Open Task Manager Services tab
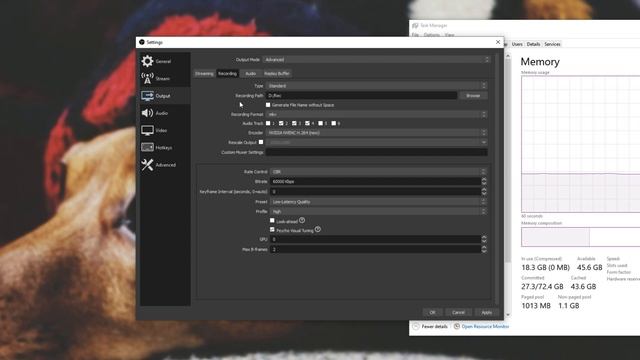 coord(552,44)
